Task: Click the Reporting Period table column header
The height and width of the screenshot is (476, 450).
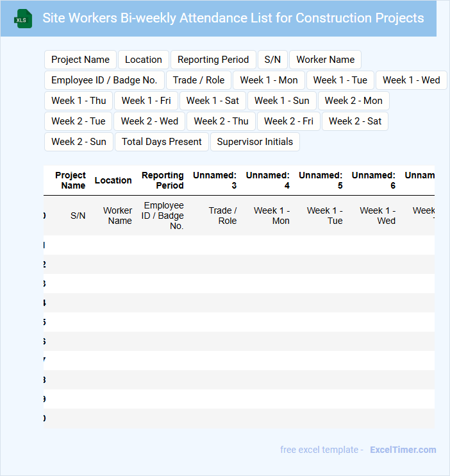Action: pos(163,180)
